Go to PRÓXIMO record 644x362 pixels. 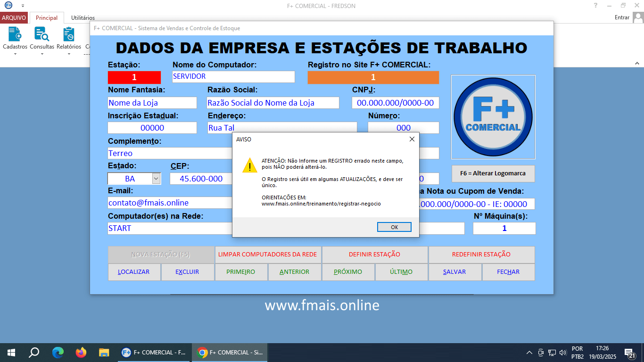pos(348,272)
